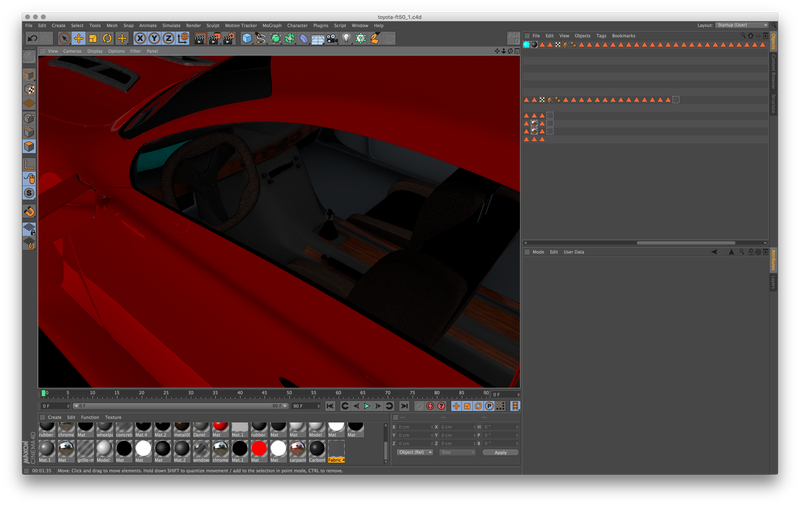This screenshot has height=506, width=800.
Task: Open the viewport Filter menu
Action: [x=135, y=51]
